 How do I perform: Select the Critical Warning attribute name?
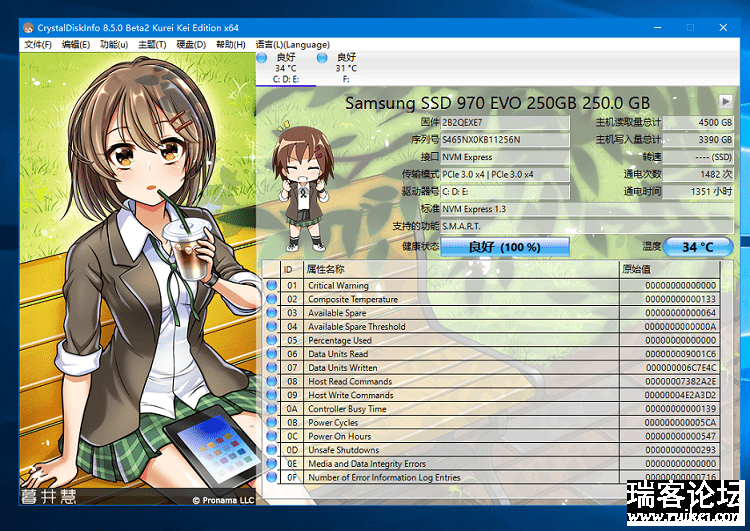click(338, 286)
